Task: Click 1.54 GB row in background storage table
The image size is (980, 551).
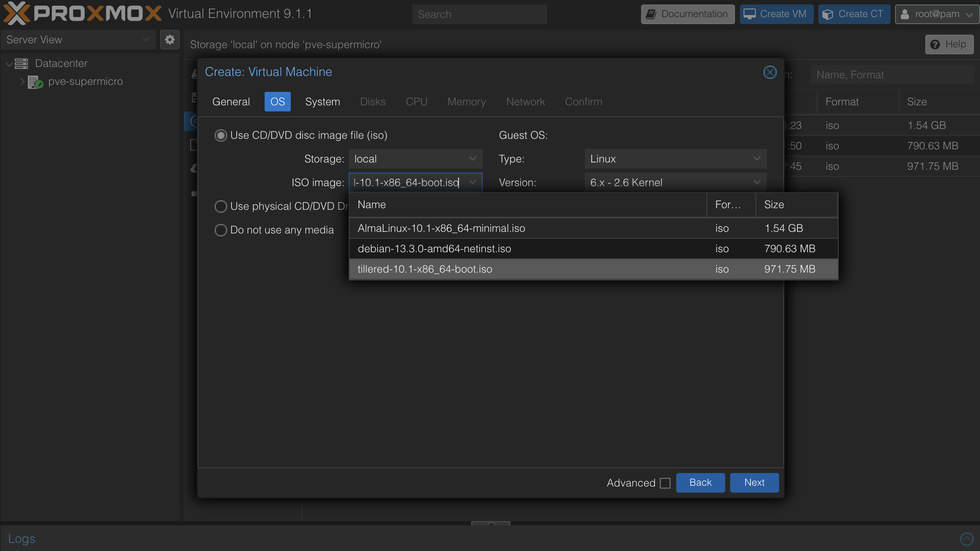Action: (x=882, y=125)
